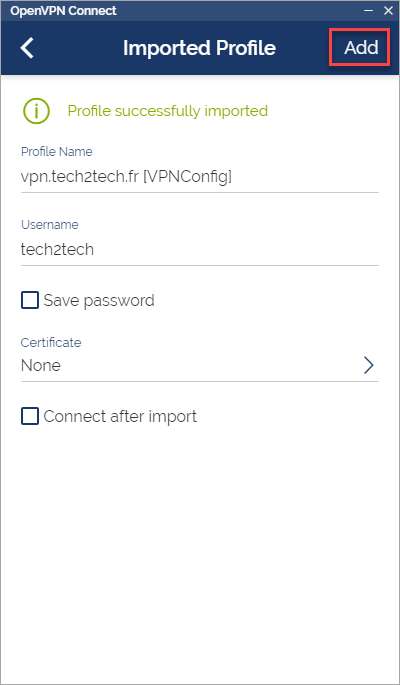
Task: Click the Profile Name label
Action: click(57, 152)
